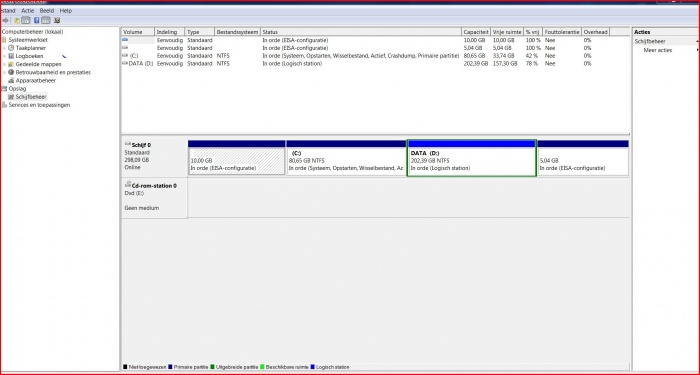Viewport: 700px width, 375px height.
Task: Select the Taakplanner clock icon
Action: [x=11, y=48]
